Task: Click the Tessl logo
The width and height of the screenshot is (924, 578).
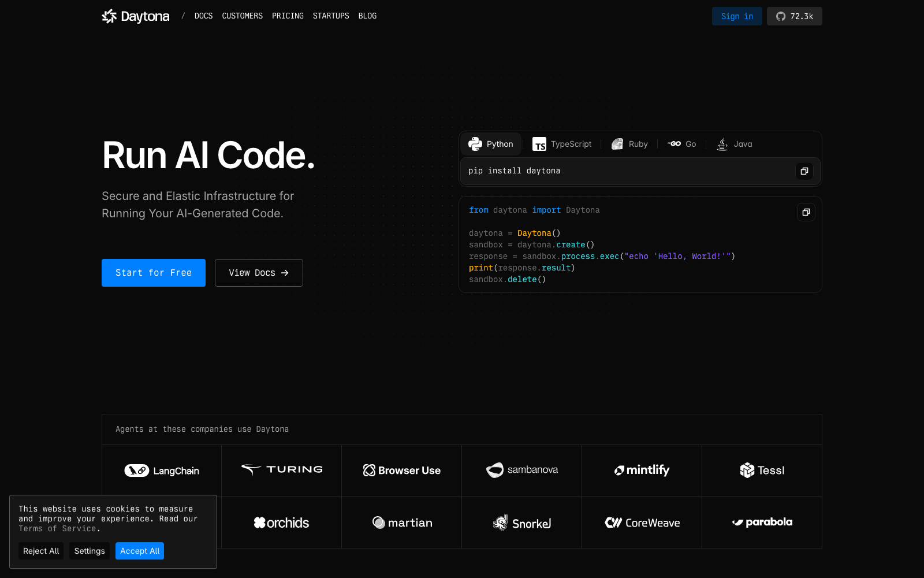Action: [x=762, y=470]
